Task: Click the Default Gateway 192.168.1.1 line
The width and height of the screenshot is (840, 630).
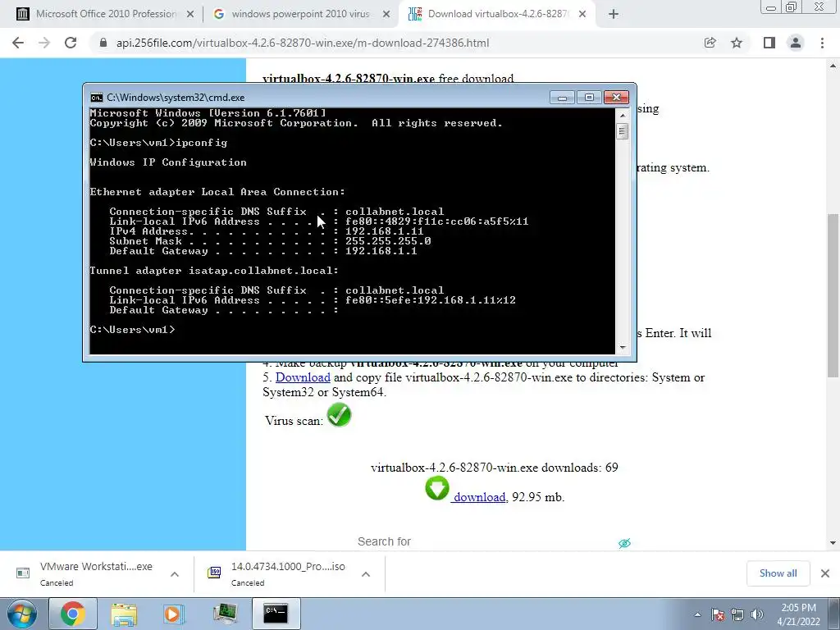Action: click(263, 251)
